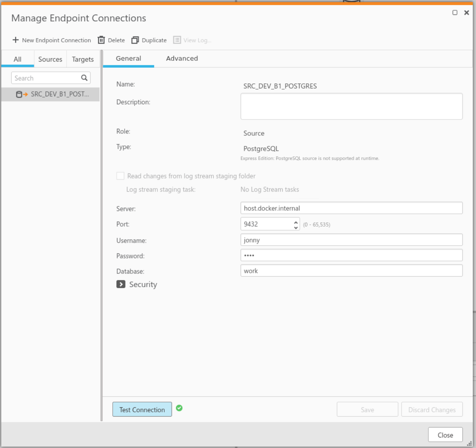This screenshot has height=448, width=476.
Task: Click the green connection success icon
Action: click(x=179, y=408)
